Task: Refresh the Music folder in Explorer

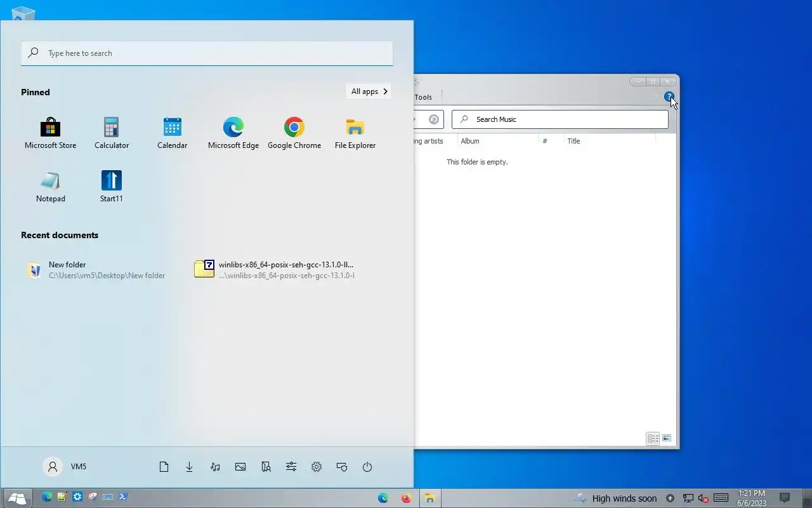Action: coord(433,119)
